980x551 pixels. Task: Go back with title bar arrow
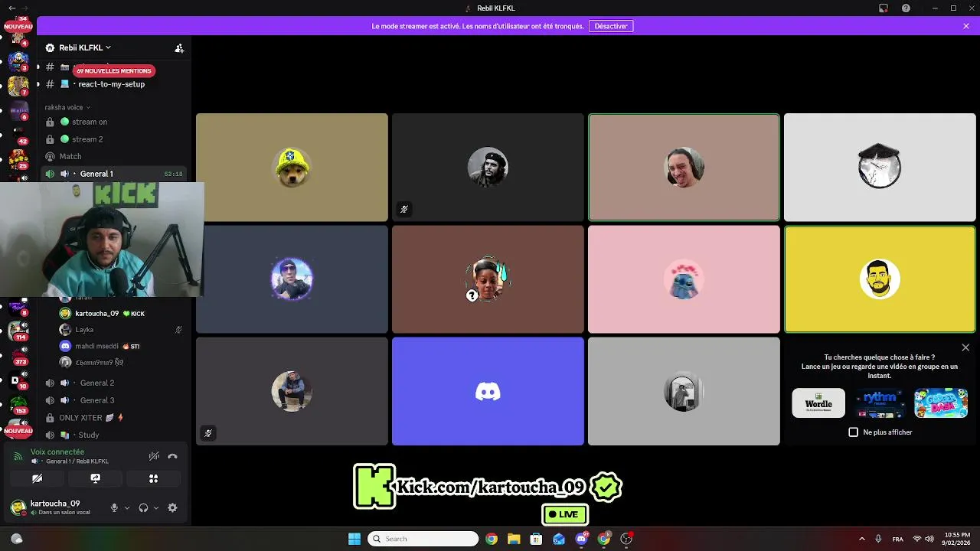[x=11, y=8]
